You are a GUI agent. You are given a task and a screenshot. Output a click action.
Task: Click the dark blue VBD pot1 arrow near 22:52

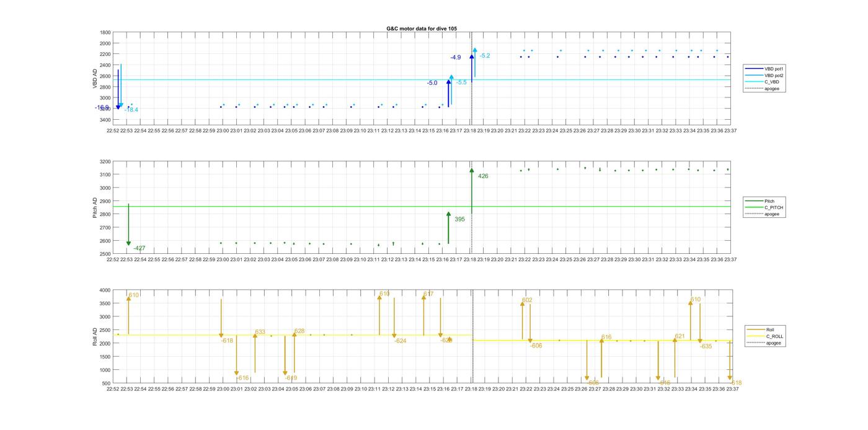[118, 89]
